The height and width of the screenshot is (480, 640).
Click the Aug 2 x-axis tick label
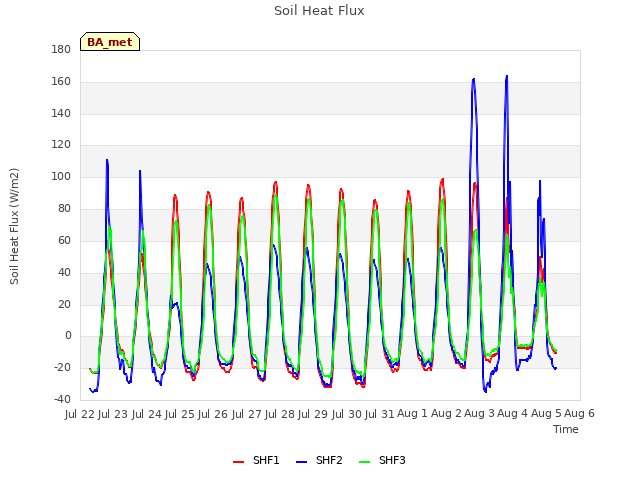point(446,414)
